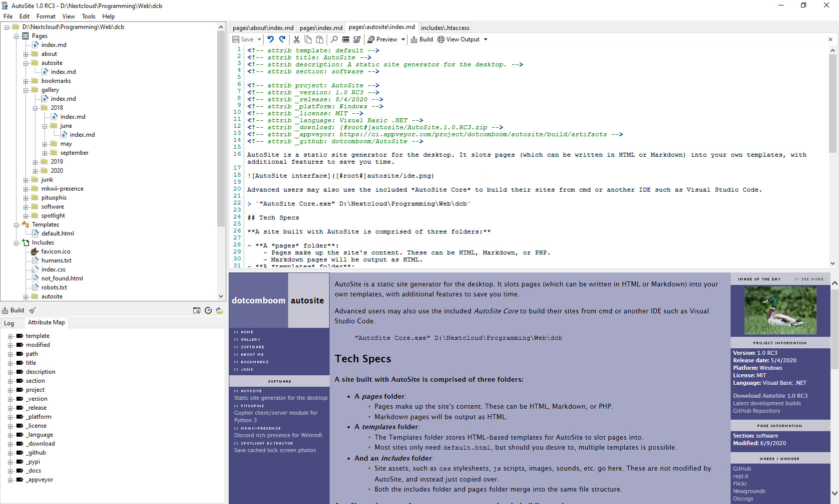Click the Build button in the lower-left panel
The width and height of the screenshot is (839, 504).
[13, 310]
